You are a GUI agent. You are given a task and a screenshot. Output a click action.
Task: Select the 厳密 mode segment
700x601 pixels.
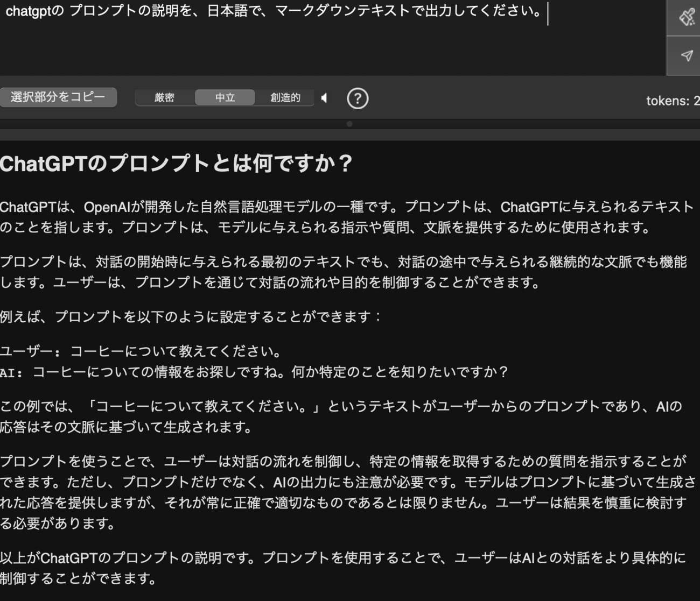coord(164,97)
